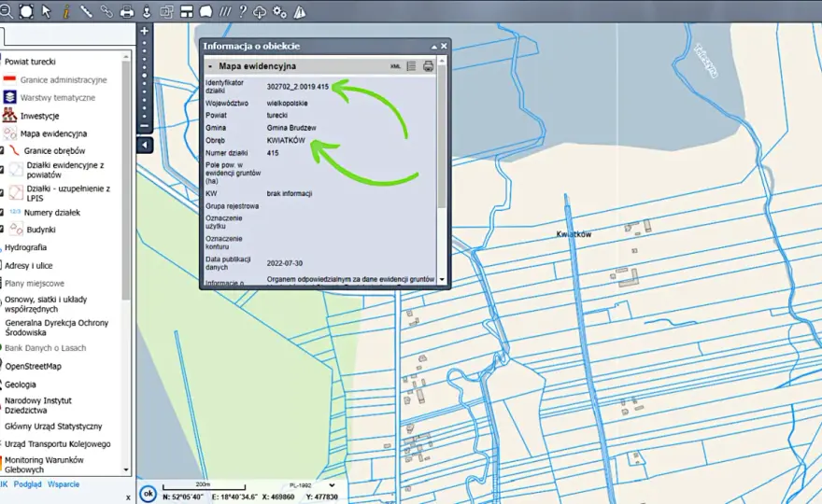The width and height of the screenshot is (822, 504).
Task: Open the Plany miejscowe layer entry
Action: [35, 284]
